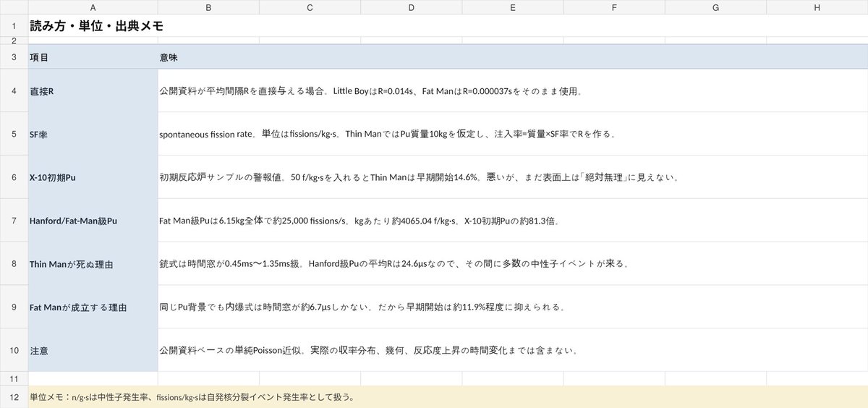Select the 直接R cell

click(93, 90)
